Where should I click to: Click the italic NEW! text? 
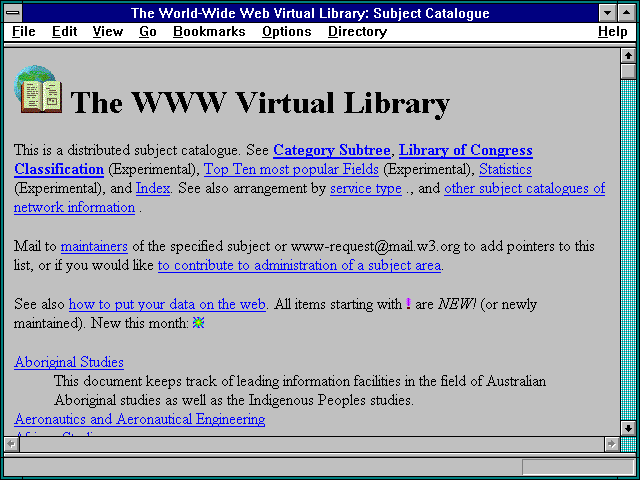pos(457,304)
